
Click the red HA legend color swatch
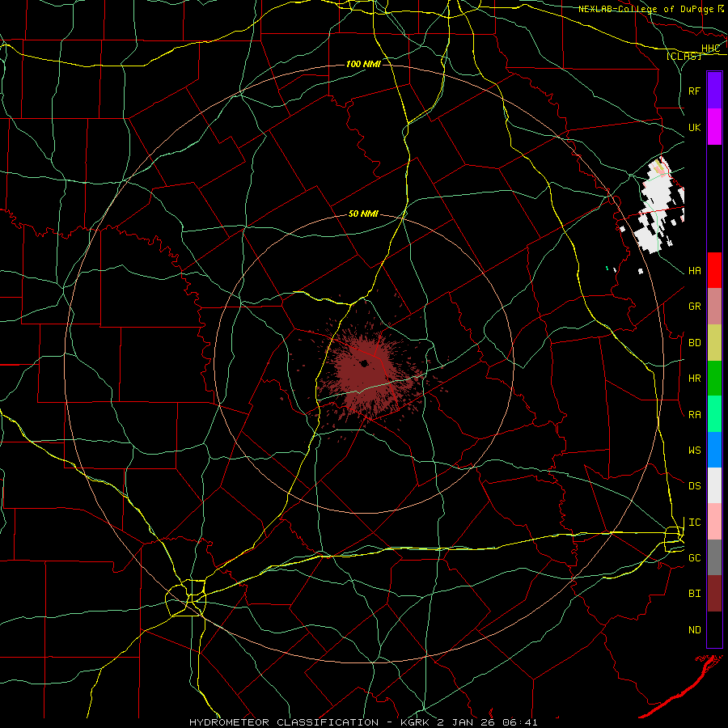pyautogui.click(x=714, y=270)
